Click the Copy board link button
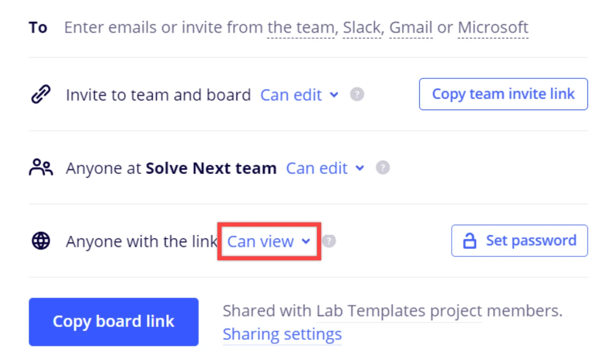This screenshot has width=592, height=364. [x=114, y=322]
